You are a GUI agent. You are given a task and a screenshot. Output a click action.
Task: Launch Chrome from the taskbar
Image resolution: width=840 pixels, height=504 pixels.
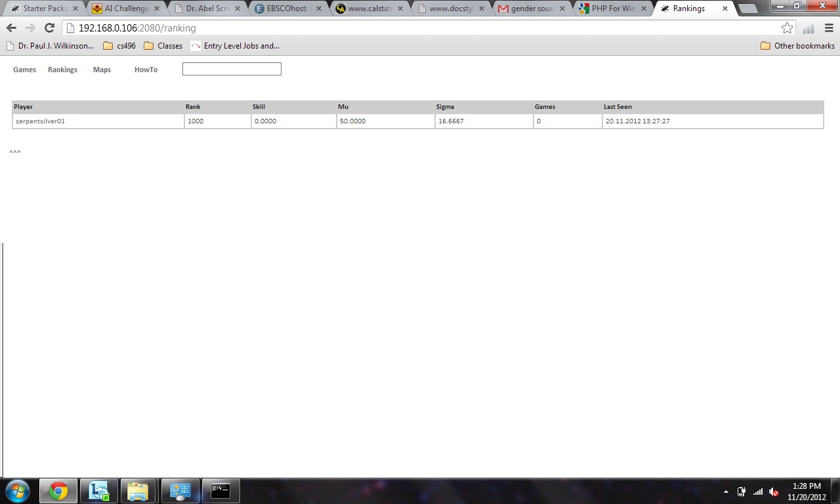click(58, 491)
